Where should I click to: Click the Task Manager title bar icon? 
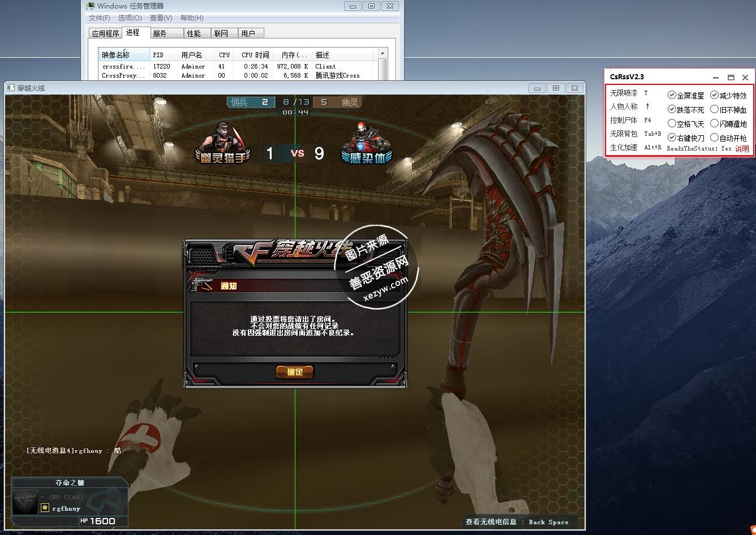point(91,6)
